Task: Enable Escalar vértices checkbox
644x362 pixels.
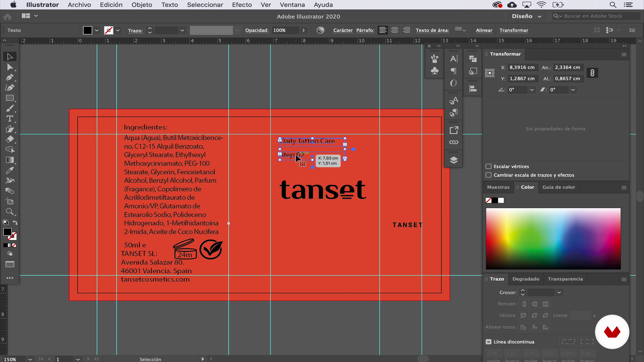Action: (488, 166)
